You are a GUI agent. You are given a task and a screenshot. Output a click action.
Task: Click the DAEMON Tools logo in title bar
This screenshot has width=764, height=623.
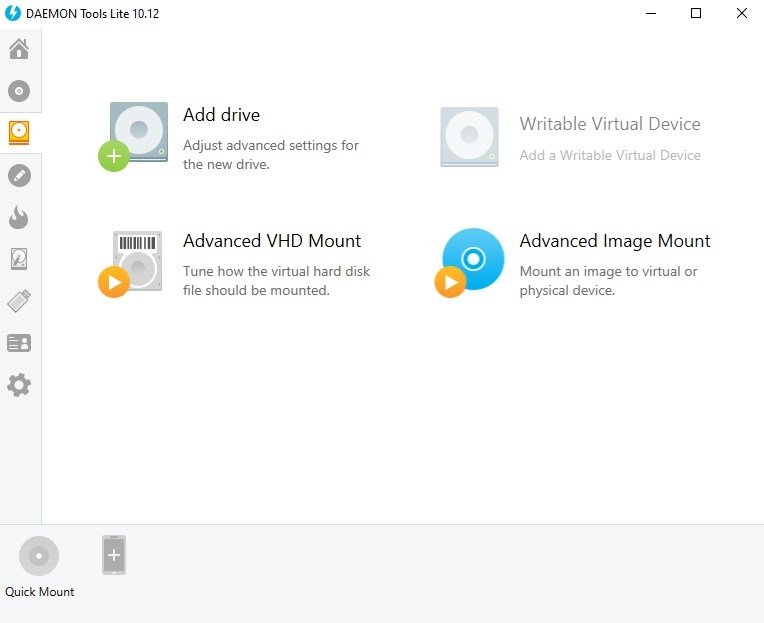pos(13,13)
